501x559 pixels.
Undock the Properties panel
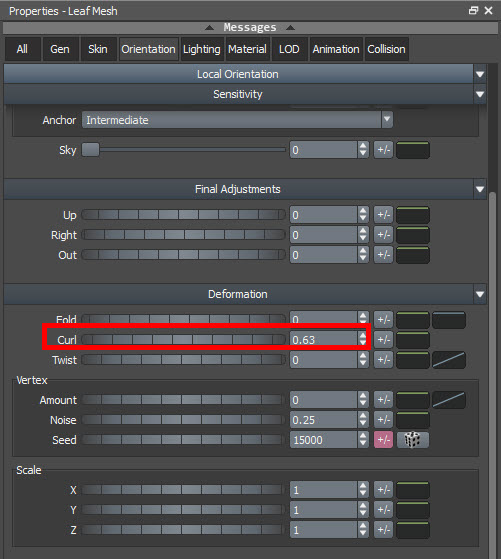tap(473, 11)
